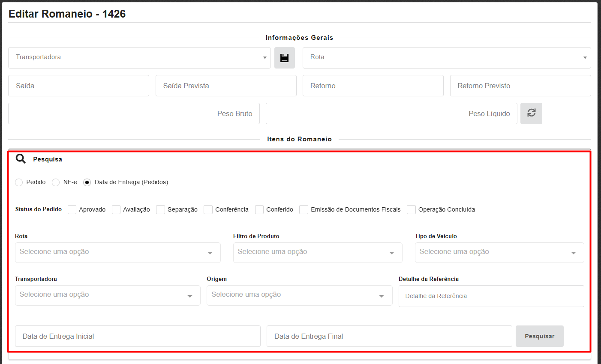The width and height of the screenshot is (601, 364).
Task: Click the Data de Entrega Inicial field
Action: tap(138, 336)
